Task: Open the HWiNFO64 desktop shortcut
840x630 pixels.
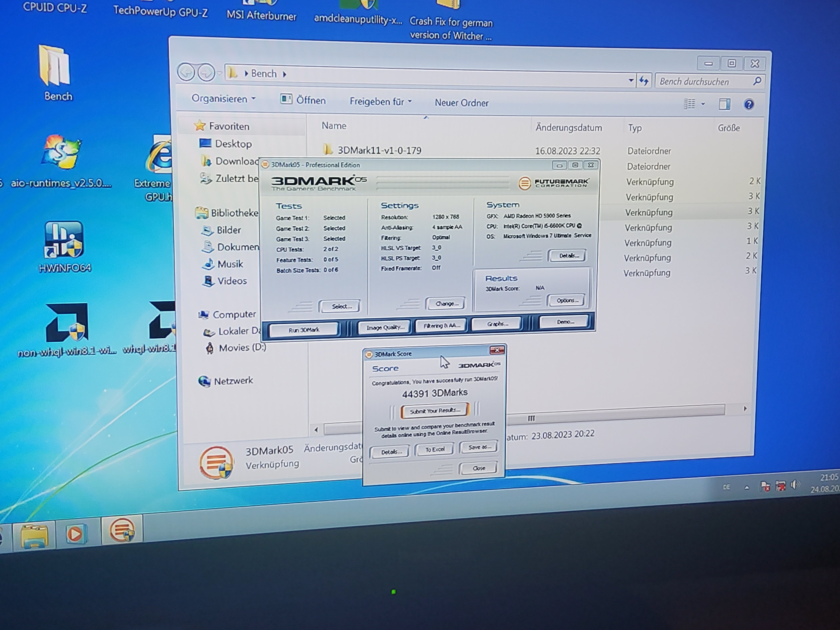Action: [64, 247]
